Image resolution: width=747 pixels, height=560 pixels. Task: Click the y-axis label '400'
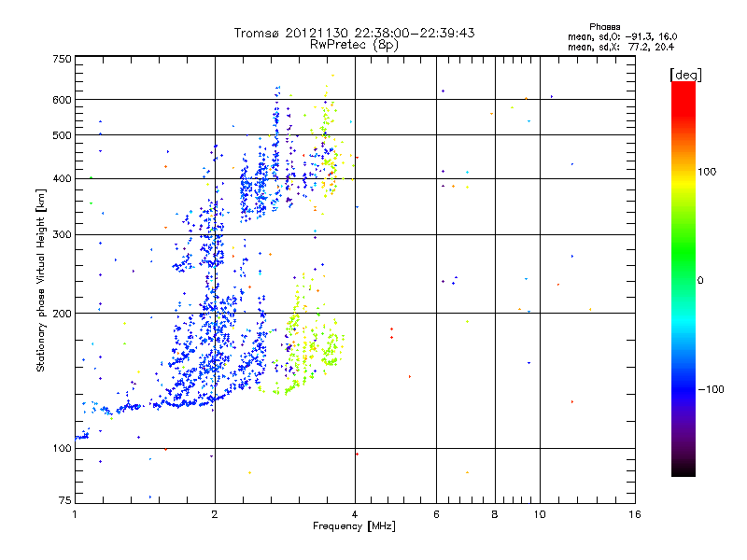(62, 179)
